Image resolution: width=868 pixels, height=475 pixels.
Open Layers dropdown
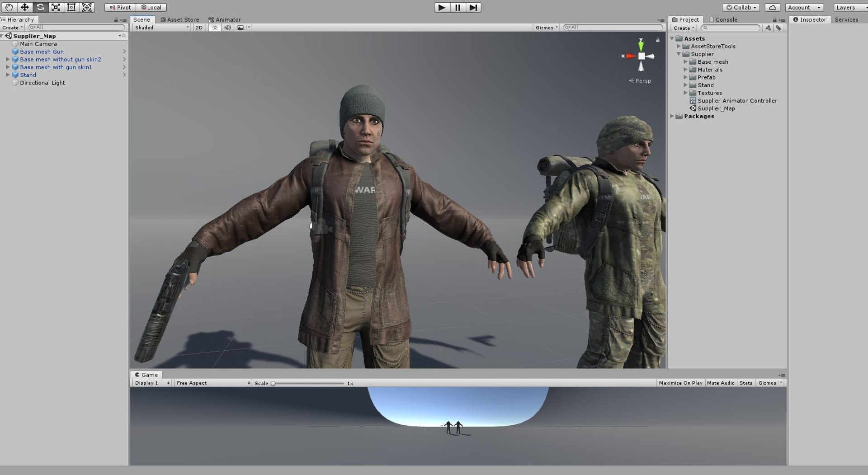point(850,7)
